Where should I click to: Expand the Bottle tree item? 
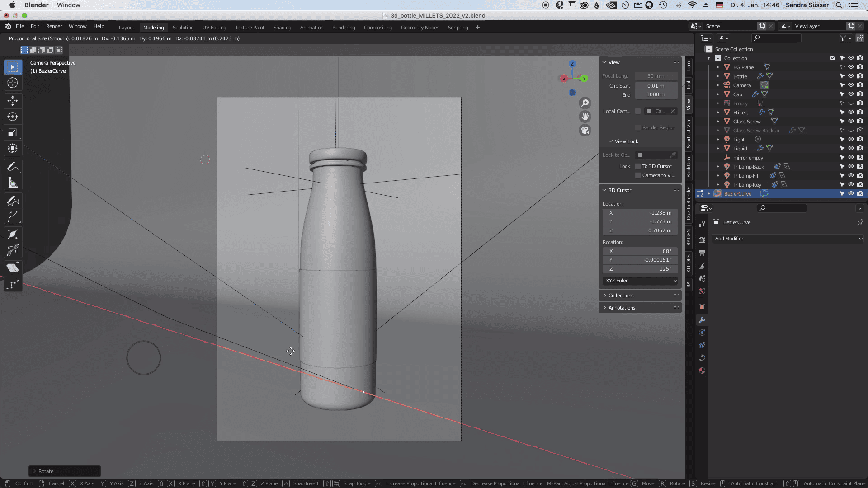coord(717,76)
